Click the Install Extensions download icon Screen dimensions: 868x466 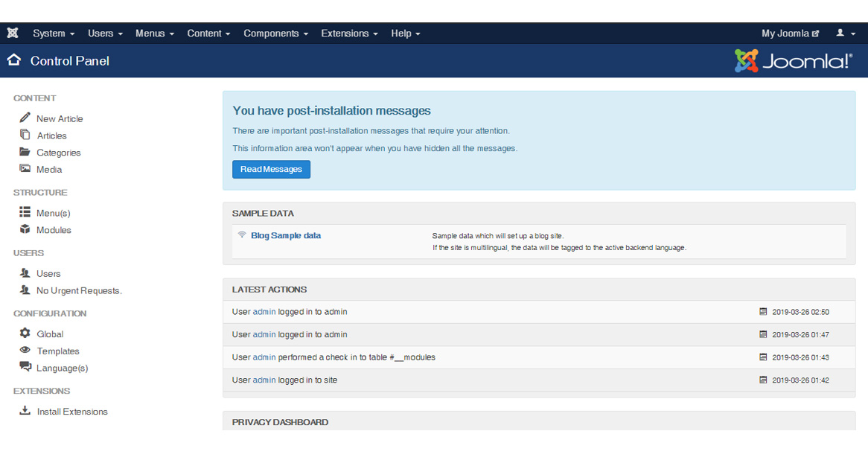[x=25, y=411]
